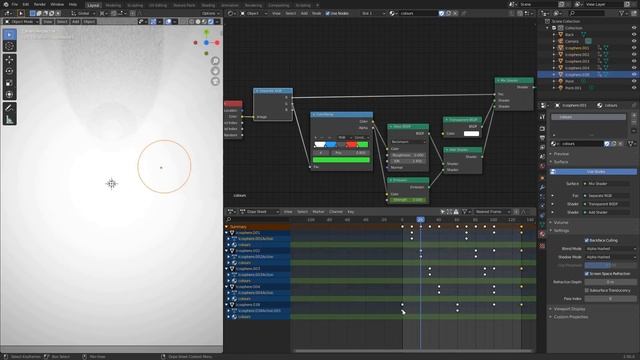The image size is (640, 360).
Task: Click the zoom magnifier viewport navigation icon
Action: tap(215, 61)
